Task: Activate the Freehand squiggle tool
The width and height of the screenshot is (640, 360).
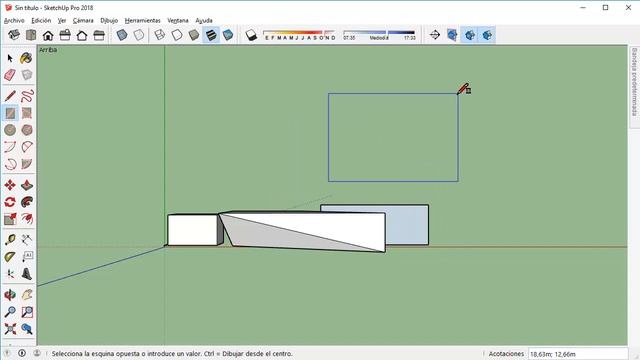Action: (x=27, y=96)
